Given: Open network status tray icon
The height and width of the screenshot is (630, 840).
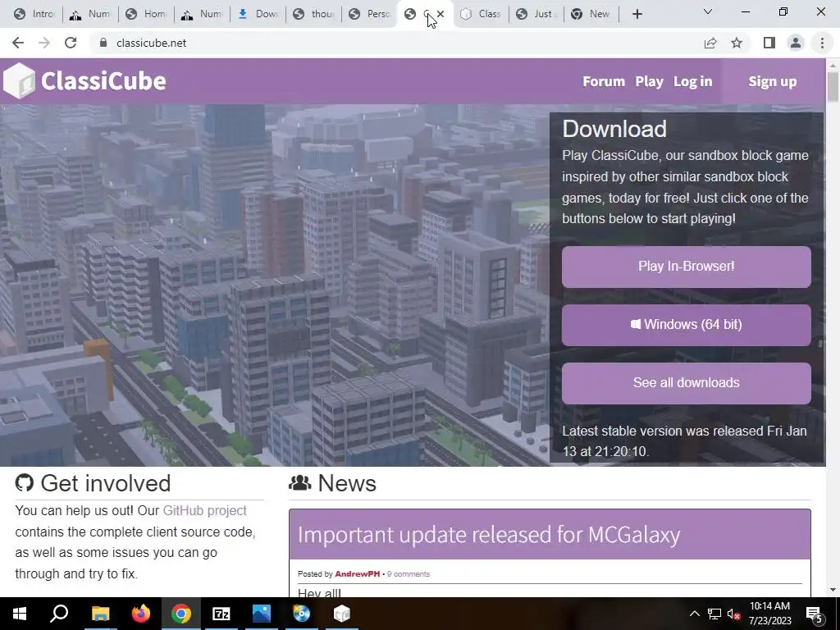Looking at the screenshot, I should tap(714, 614).
